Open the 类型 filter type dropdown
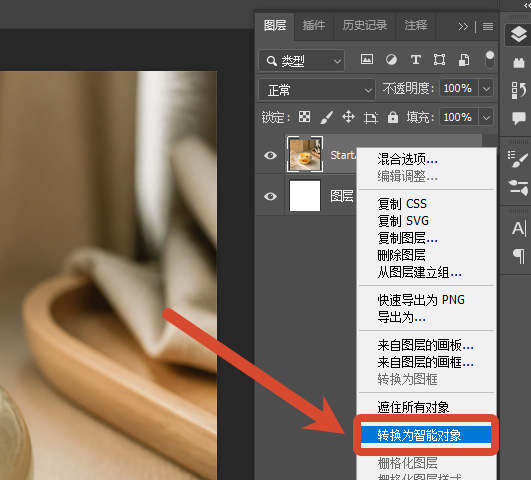The image size is (531, 480). click(302, 61)
